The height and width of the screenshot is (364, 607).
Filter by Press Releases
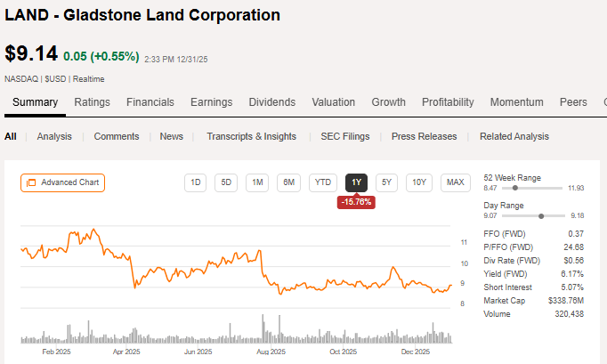424,136
